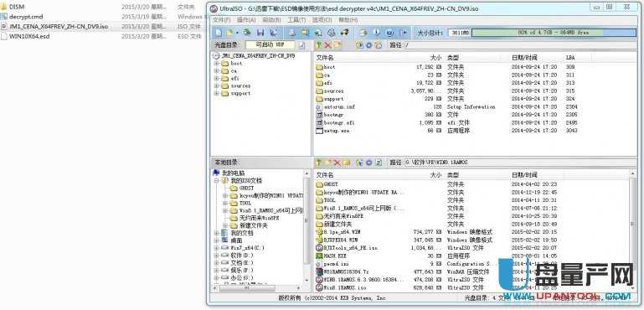The image size is (644, 310).
Task: Click the disc capacity usage bar
Action: (554, 33)
